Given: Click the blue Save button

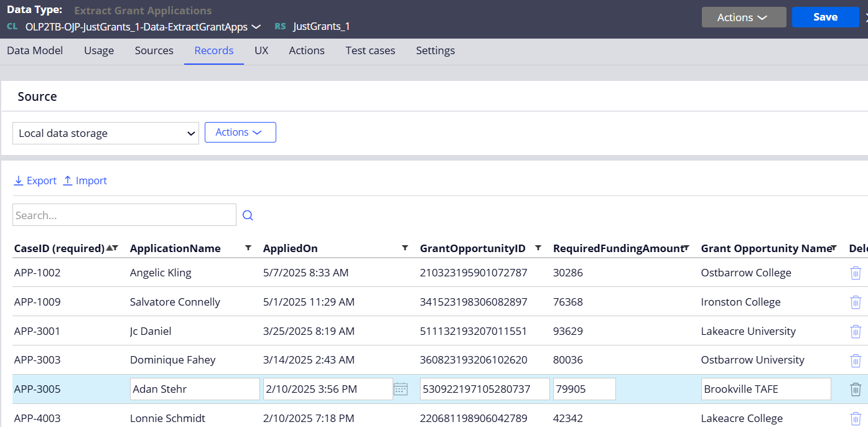Looking at the screenshot, I should pyautogui.click(x=825, y=17).
